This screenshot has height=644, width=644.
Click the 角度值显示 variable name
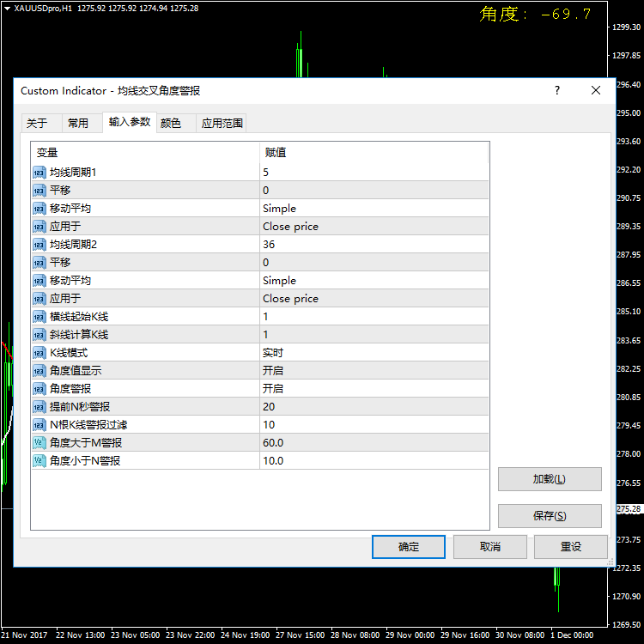(x=76, y=371)
